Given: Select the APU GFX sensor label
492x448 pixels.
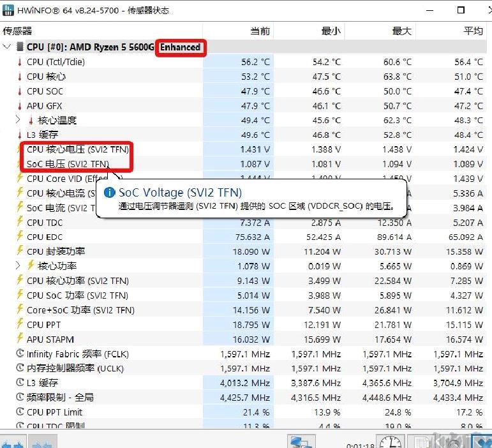Looking at the screenshot, I should (44, 106).
